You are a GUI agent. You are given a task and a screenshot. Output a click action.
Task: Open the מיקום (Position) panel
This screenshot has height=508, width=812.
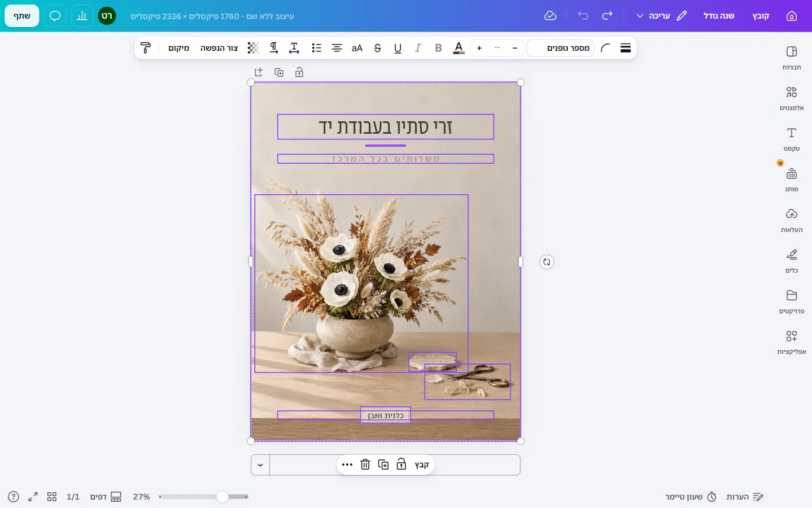click(x=179, y=48)
